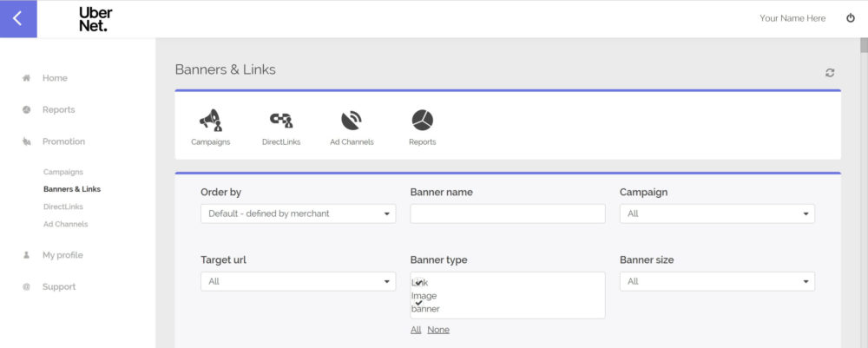Open the Target url dropdown
Screen dimensions: 868x348
[298, 281]
